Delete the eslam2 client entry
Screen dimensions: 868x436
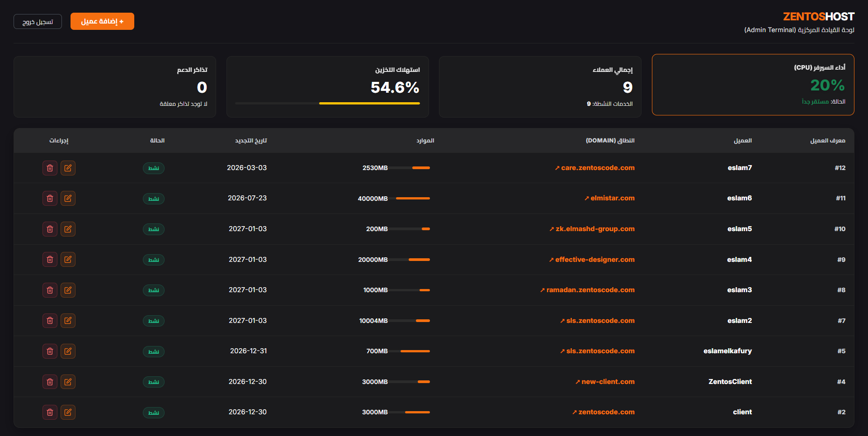(50, 321)
